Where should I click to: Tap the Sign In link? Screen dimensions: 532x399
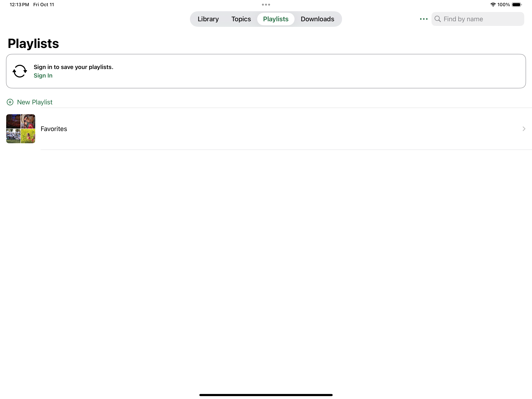coord(43,76)
